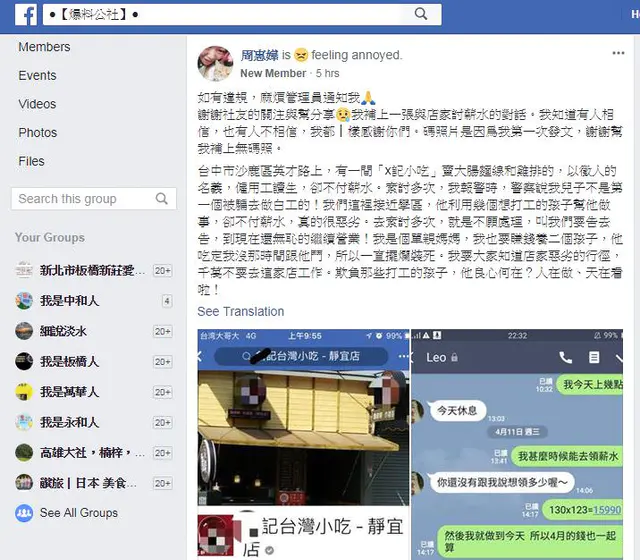Click See Translation link
This screenshot has width=640, height=560.
tap(241, 311)
